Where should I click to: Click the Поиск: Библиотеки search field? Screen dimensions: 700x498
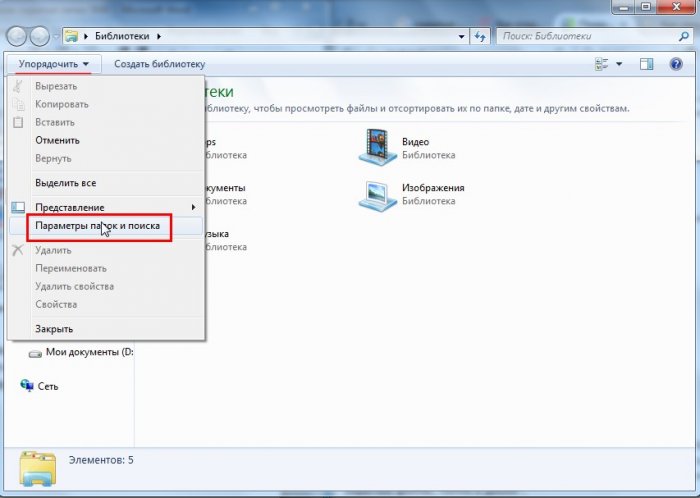coord(588,37)
